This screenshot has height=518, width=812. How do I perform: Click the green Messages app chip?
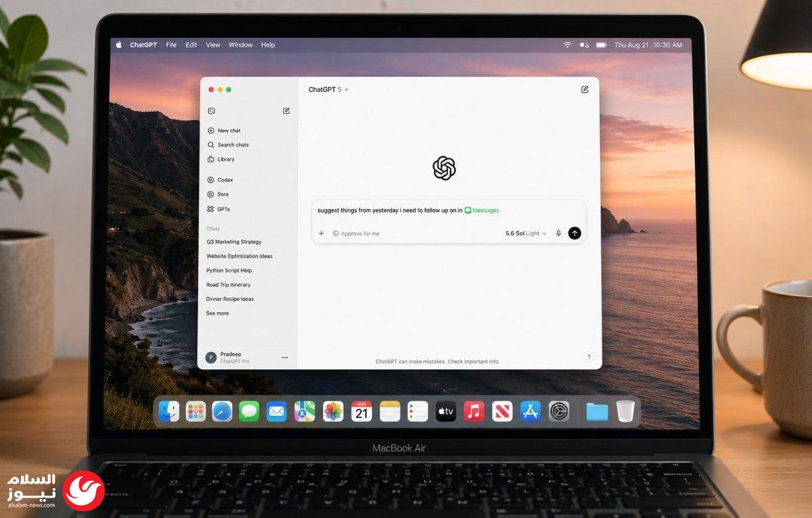(482, 210)
